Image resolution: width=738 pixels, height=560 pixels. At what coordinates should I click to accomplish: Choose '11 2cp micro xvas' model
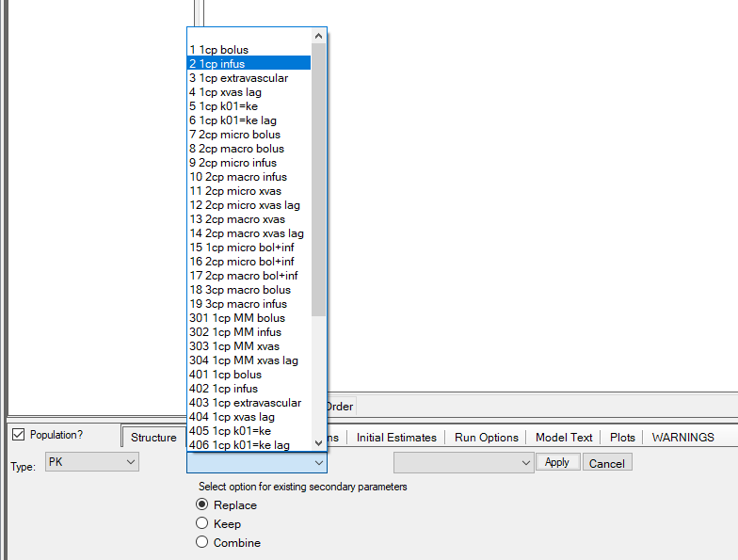point(249,190)
